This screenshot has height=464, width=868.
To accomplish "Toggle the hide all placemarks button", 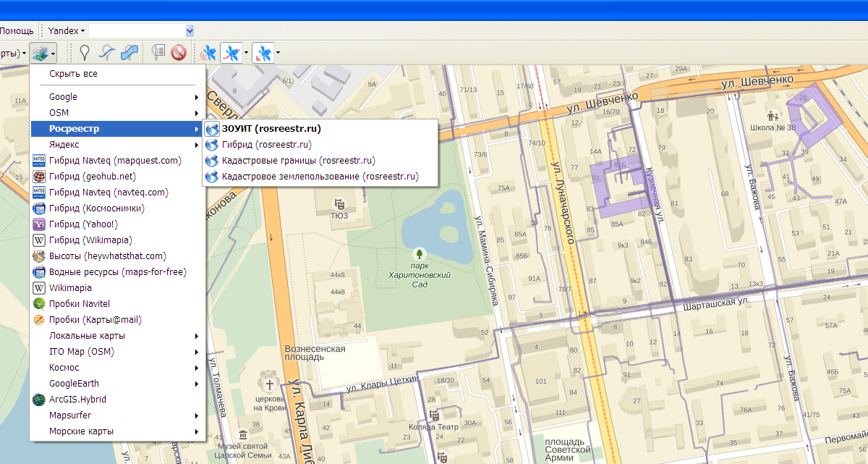I will [178, 53].
